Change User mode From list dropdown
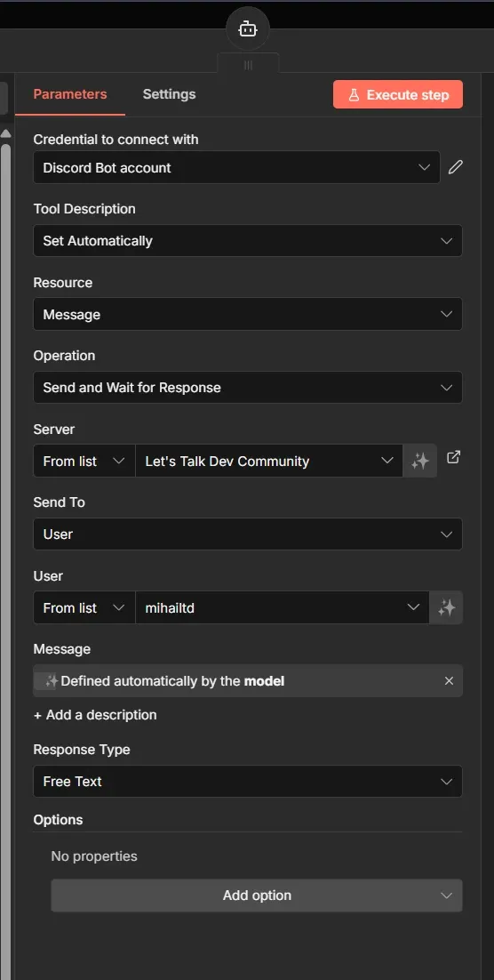494x980 pixels. coord(84,607)
